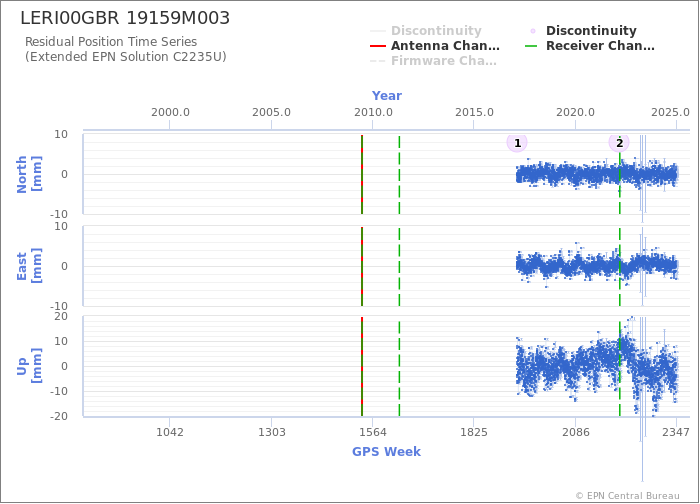The image size is (700, 504).
Task: Toggle the greyed-out Discontinuity line legend entry
Action: point(426,30)
